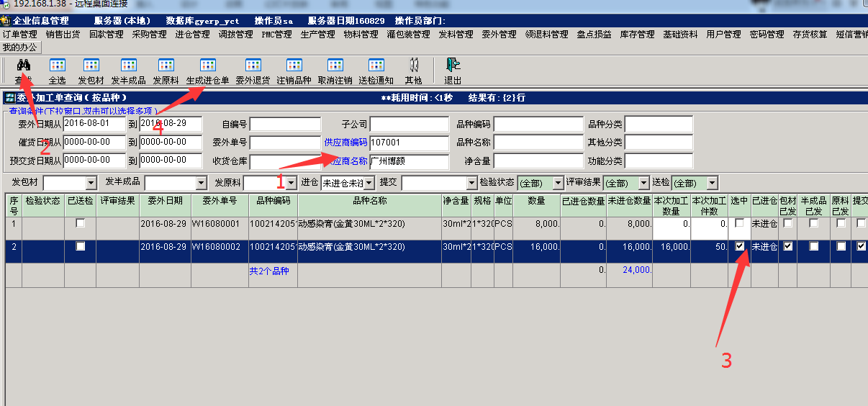868x406 pixels.
Task: Click the 发原料 toolbar icon
Action: click(x=166, y=66)
